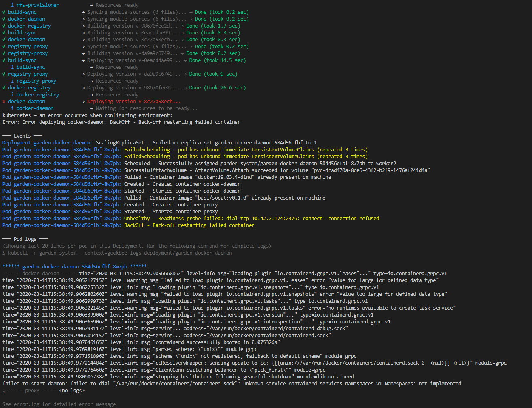Click yellow "BackOff" in the last Pod event row

tap(134, 225)
